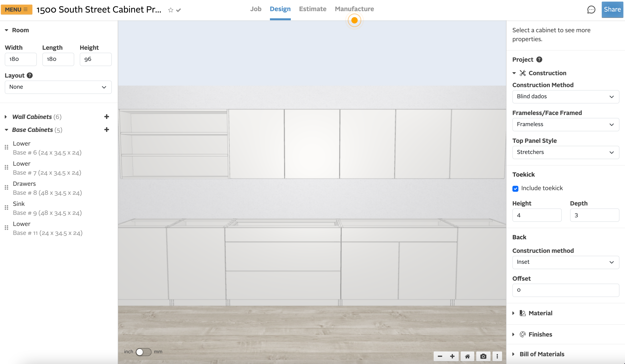Click the camera snapshot icon
The width and height of the screenshot is (625, 364).
pos(483,356)
